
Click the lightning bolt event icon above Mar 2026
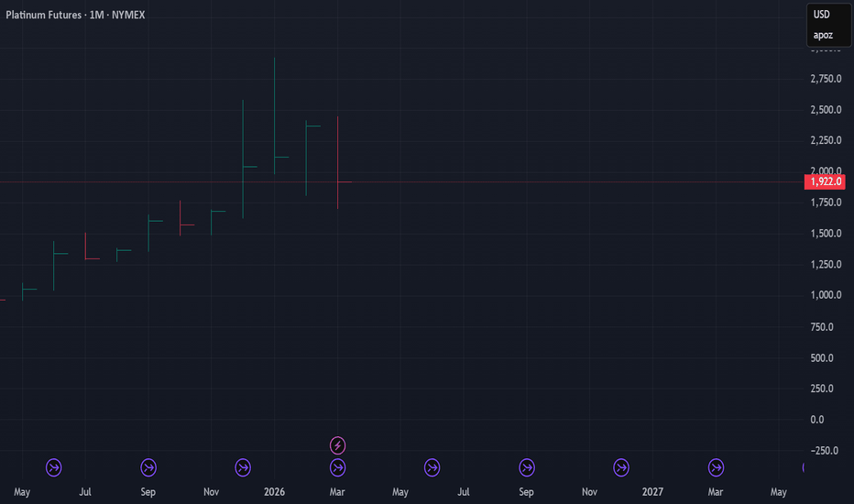[x=338, y=445]
